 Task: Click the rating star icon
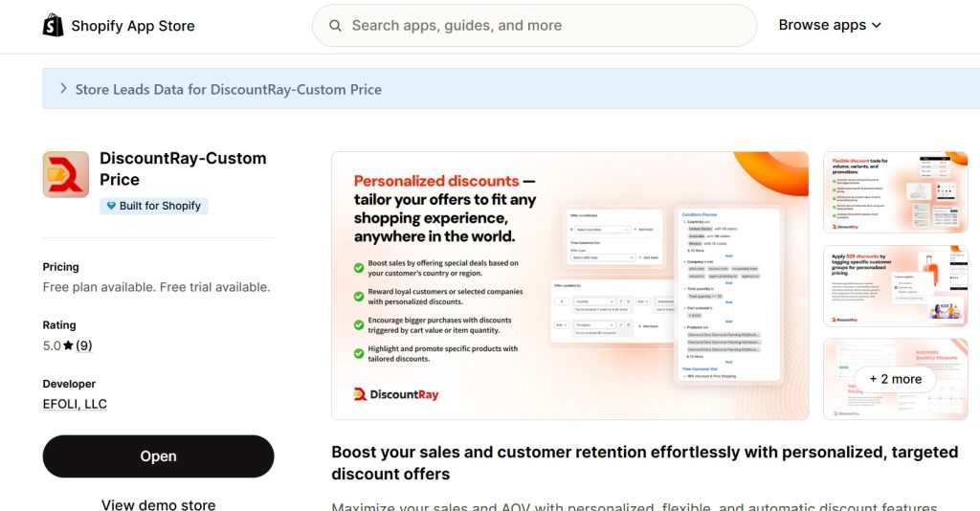pos(69,345)
